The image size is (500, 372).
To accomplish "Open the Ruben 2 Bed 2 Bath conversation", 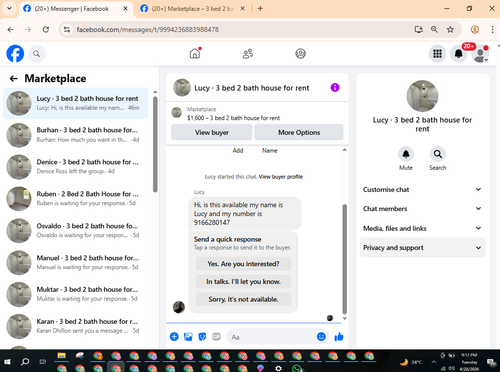I will pyautogui.click(x=76, y=199).
